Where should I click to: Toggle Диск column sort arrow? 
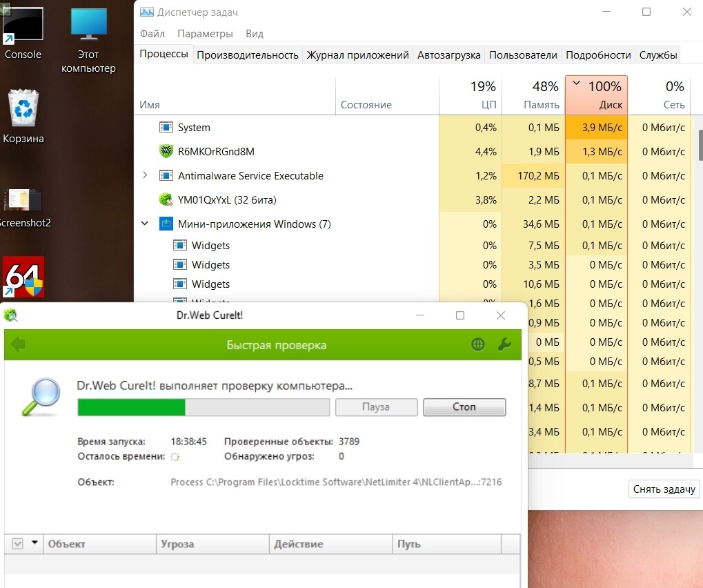tap(577, 83)
